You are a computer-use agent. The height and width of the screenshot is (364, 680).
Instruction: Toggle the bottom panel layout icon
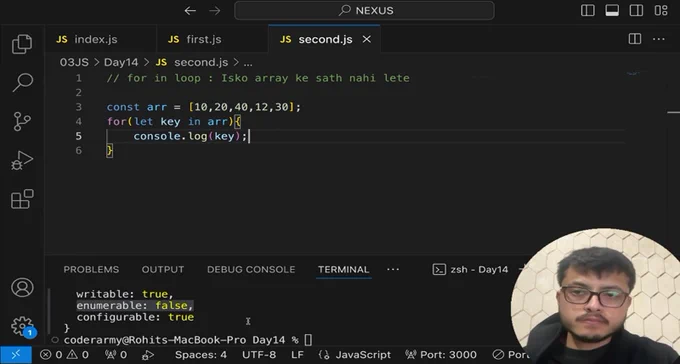612,10
